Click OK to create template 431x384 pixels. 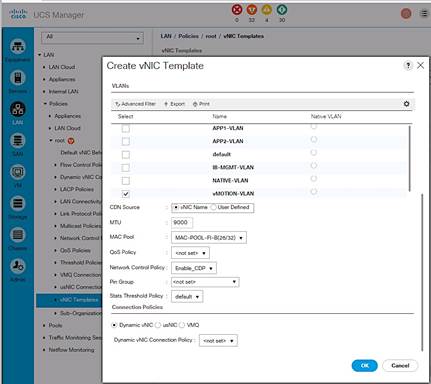[x=365, y=366]
